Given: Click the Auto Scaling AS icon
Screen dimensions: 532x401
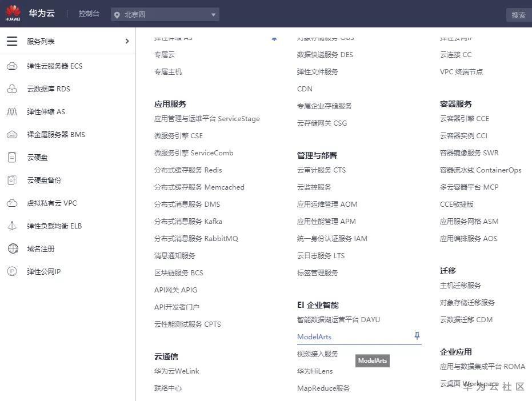Looking at the screenshot, I should [x=12, y=111].
